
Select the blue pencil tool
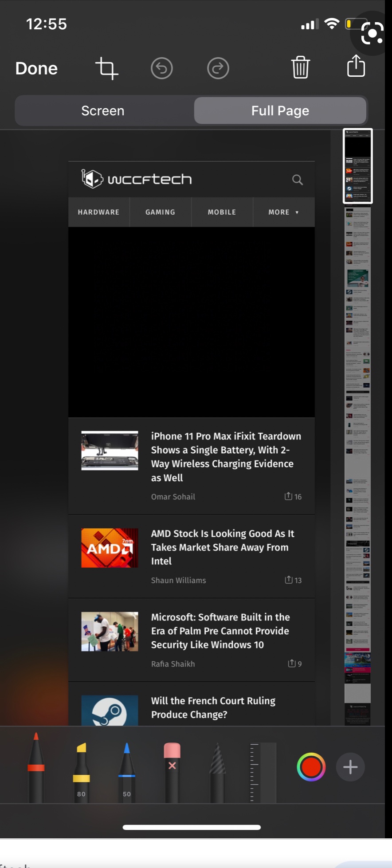coord(127,772)
